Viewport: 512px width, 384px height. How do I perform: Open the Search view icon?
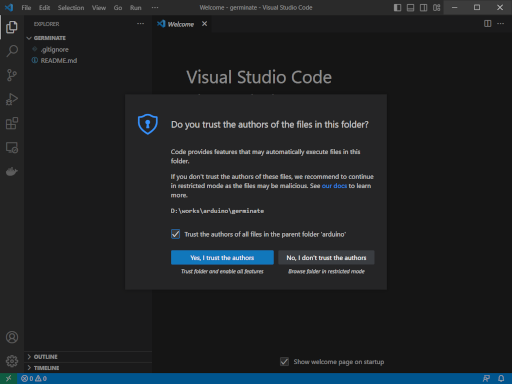click(12, 51)
